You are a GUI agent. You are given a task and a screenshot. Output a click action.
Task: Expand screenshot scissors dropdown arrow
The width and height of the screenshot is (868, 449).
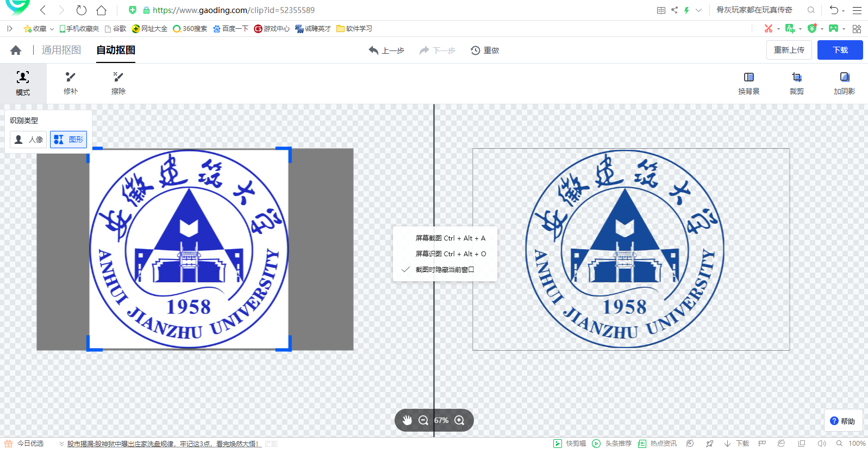pyautogui.click(x=778, y=29)
